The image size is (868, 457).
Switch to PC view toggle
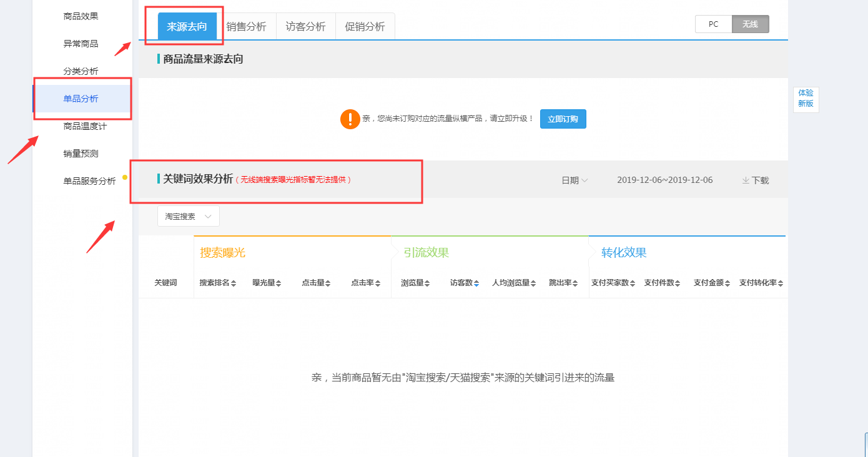click(x=713, y=24)
